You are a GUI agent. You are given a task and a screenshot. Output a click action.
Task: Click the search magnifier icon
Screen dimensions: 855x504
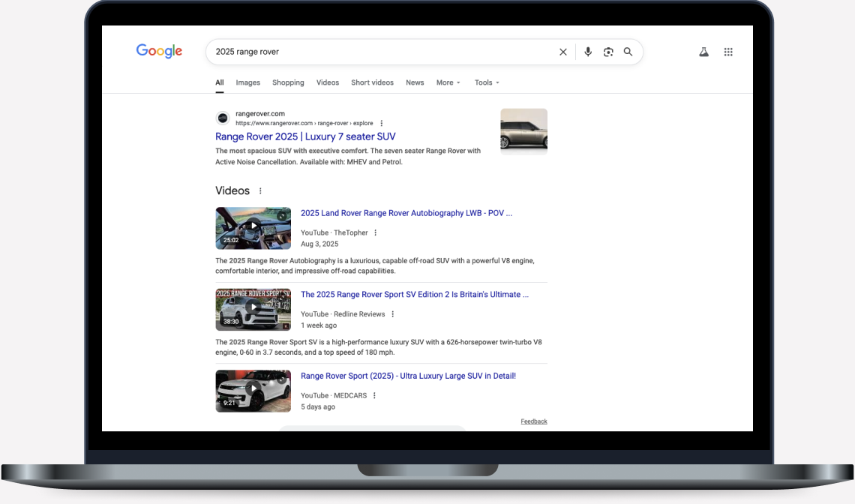628,52
